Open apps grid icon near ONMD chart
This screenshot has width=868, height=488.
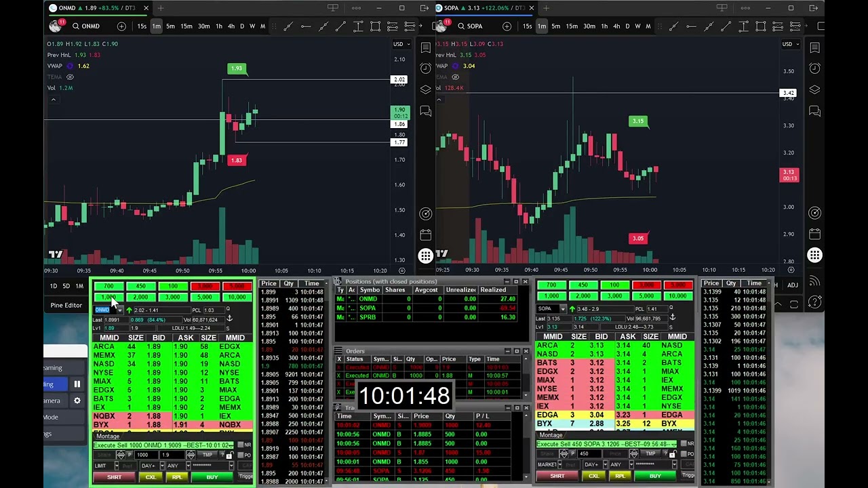click(426, 256)
